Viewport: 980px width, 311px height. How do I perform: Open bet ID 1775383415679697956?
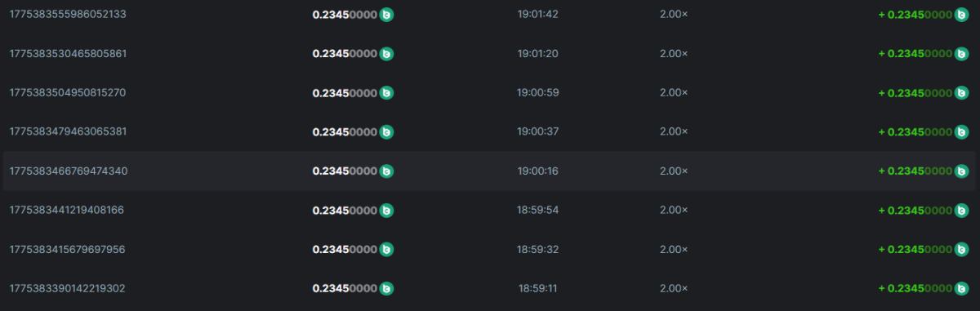[x=67, y=250]
